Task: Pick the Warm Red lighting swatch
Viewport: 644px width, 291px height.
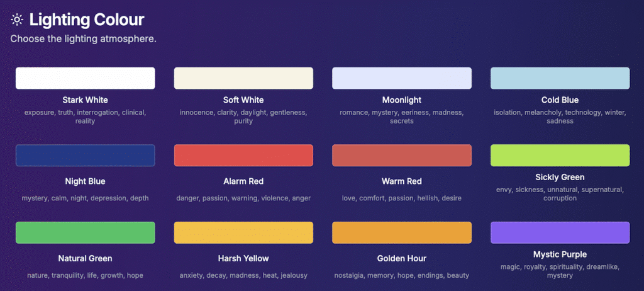Action: tap(402, 156)
